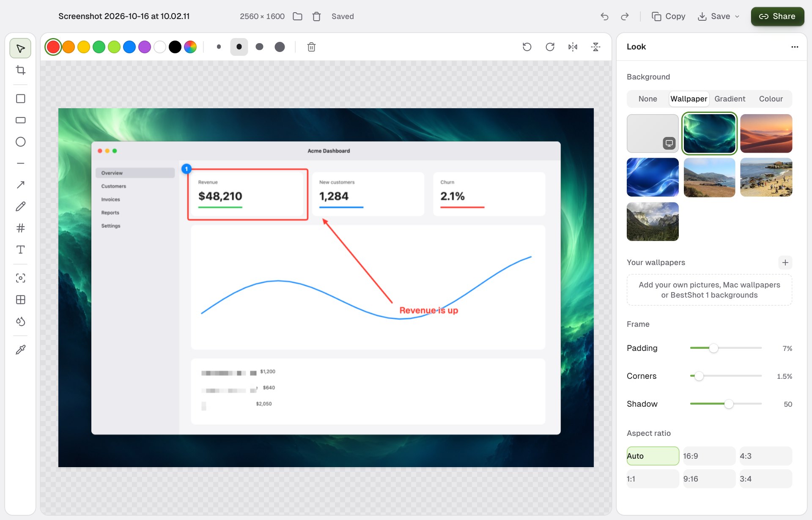Set aspect ratio to 9:16

tap(709, 479)
